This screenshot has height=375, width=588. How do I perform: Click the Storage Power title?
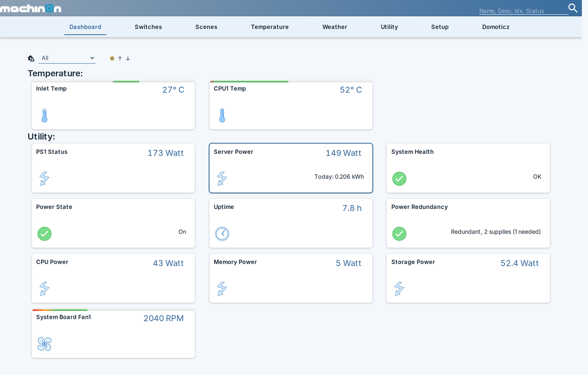pyautogui.click(x=413, y=262)
